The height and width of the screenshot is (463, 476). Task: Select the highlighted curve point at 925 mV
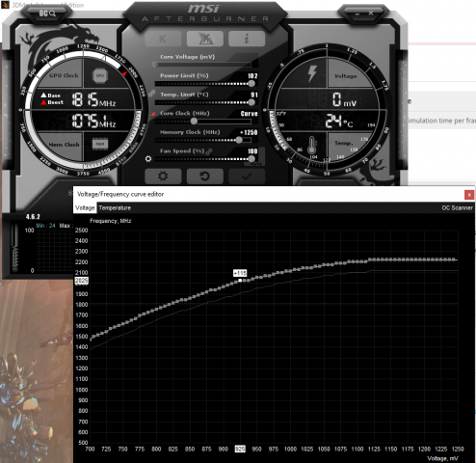240,281
